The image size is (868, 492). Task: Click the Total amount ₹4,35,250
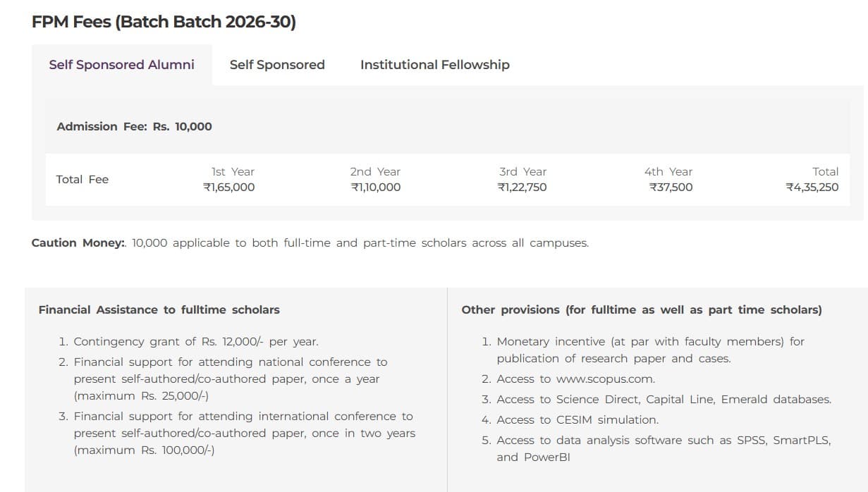click(x=812, y=187)
